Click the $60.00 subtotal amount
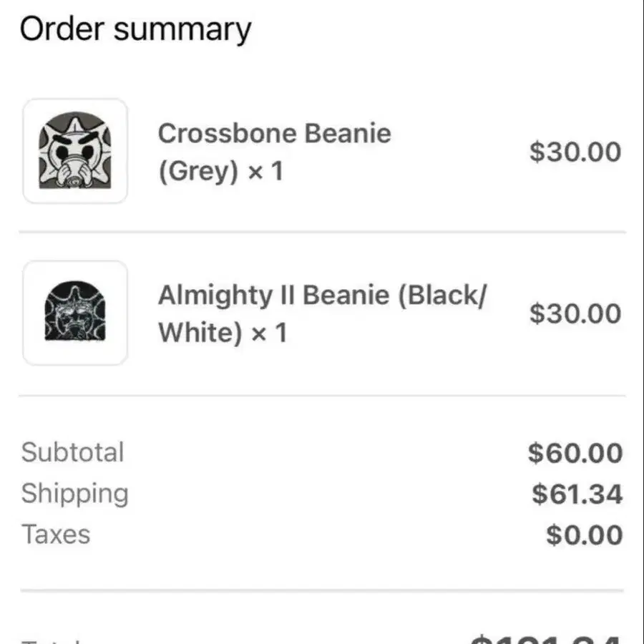The width and height of the screenshot is (644, 644). click(x=575, y=453)
